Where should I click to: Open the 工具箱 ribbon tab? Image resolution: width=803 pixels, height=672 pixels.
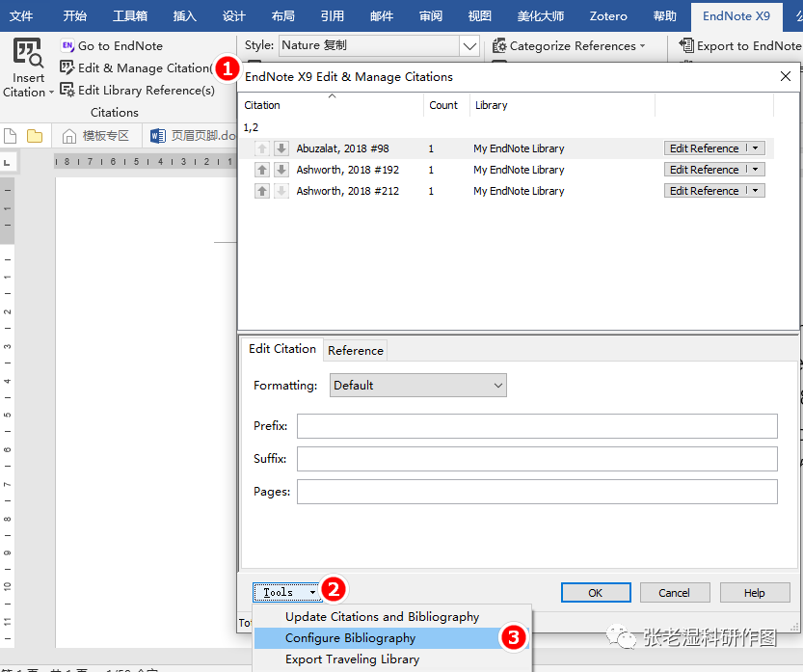click(130, 15)
